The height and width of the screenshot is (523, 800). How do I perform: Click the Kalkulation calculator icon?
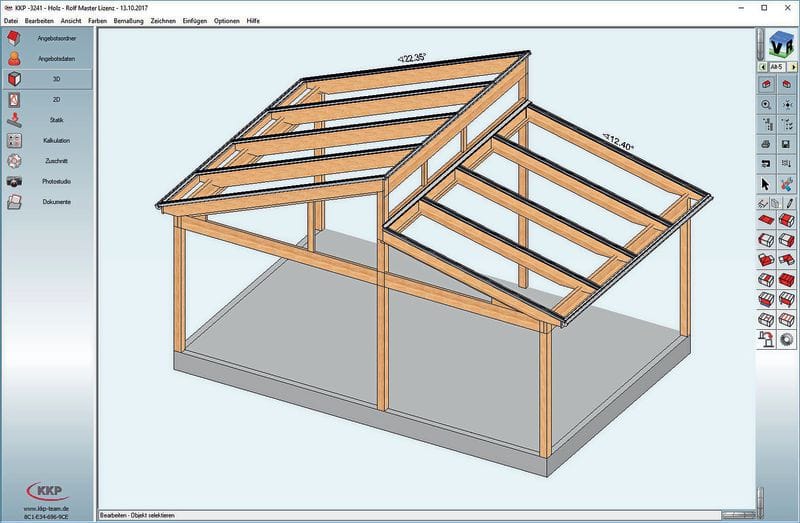pyautogui.click(x=15, y=141)
